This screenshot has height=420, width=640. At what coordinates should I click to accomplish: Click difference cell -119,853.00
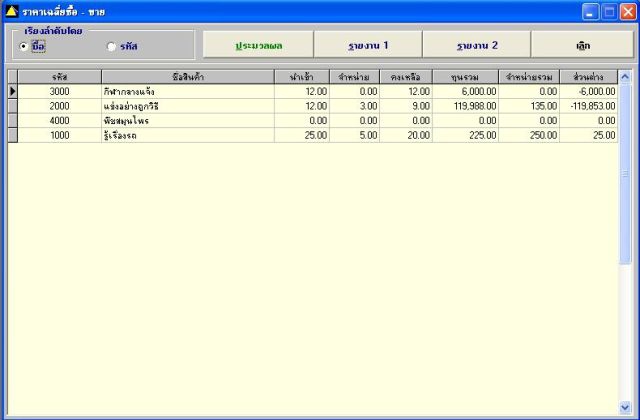click(589, 106)
